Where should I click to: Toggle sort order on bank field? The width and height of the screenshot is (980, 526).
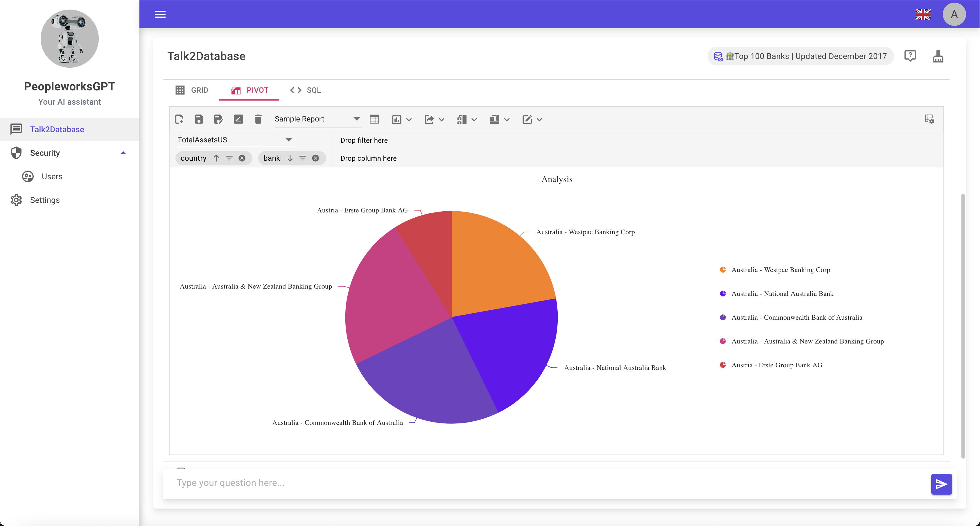(290, 158)
